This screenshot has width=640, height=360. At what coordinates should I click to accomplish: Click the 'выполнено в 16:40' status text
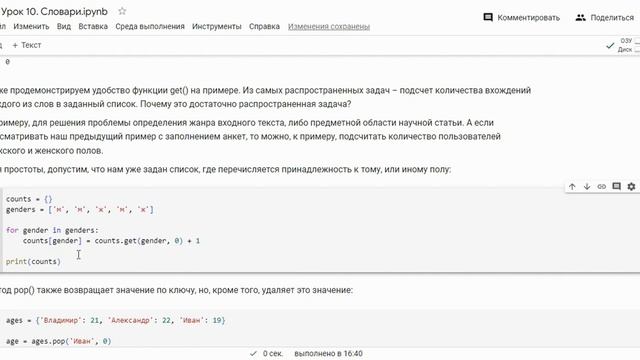coord(329,353)
